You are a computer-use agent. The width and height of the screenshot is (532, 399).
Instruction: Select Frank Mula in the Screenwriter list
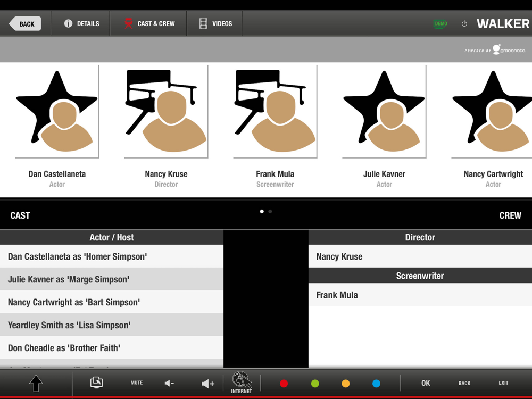420,295
